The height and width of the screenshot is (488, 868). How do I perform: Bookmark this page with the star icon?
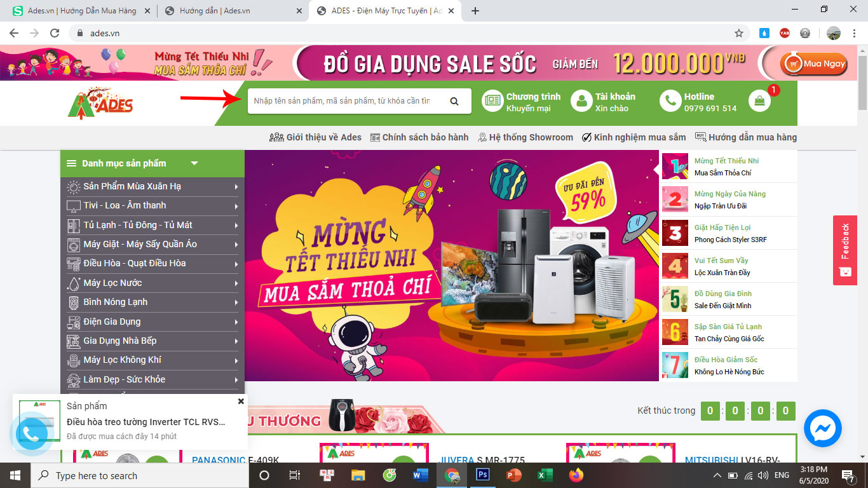[739, 33]
